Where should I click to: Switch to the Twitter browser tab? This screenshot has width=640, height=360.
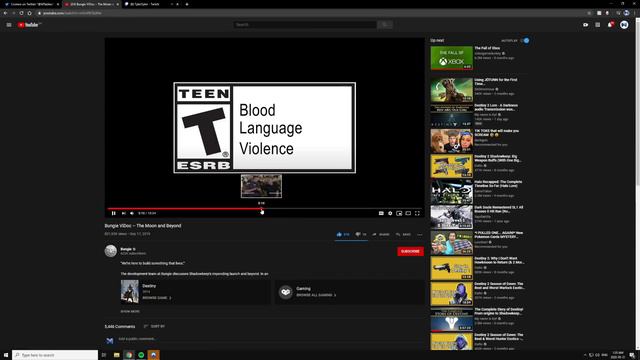(31, 4)
